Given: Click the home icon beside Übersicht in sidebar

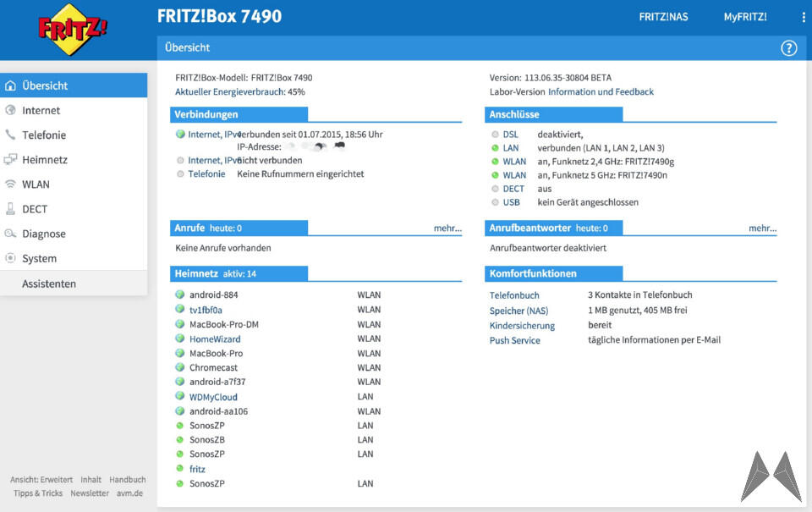Looking at the screenshot, I should point(10,85).
